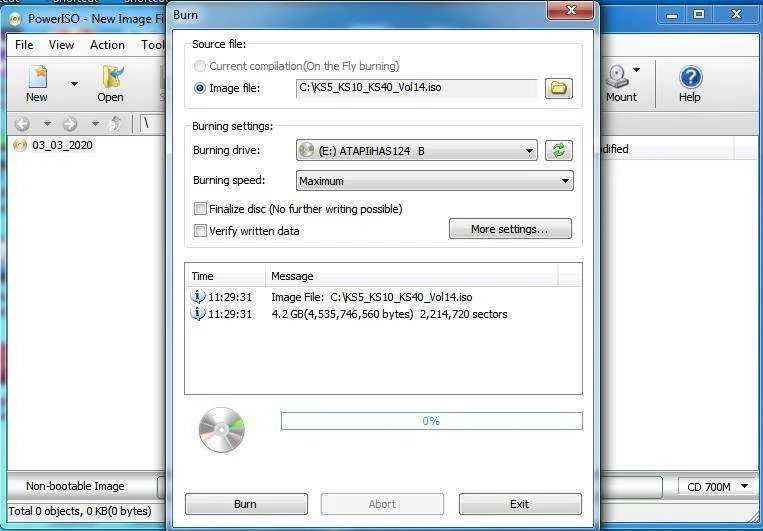Click the PowerISO title bar app icon
Screen dimensions: 763x531
16,19
